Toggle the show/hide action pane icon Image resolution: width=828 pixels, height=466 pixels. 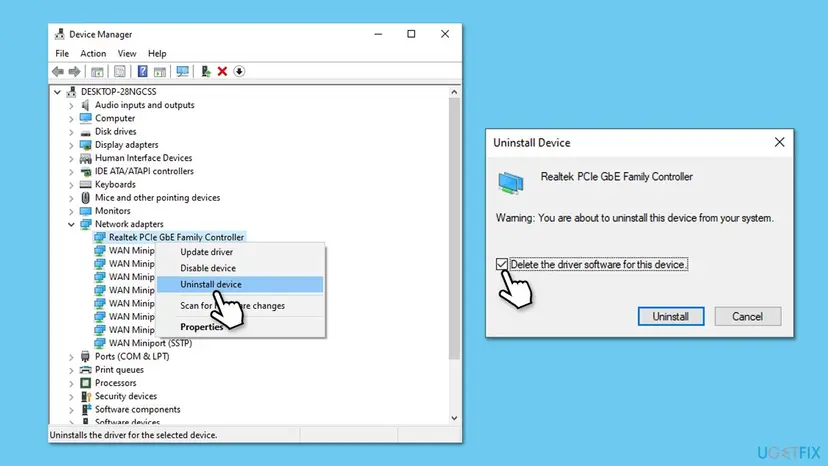pyautogui.click(x=159, y=71)
